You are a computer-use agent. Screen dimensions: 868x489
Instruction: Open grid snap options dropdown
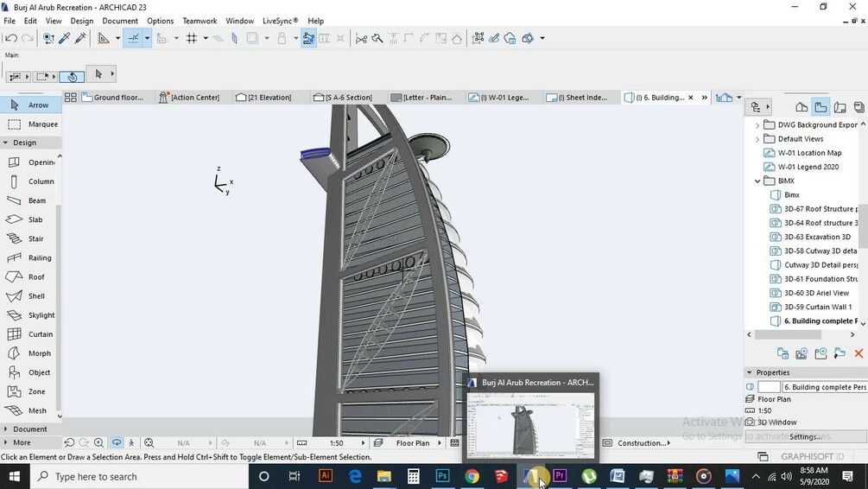pyautogui.click(x=206, y=38)
